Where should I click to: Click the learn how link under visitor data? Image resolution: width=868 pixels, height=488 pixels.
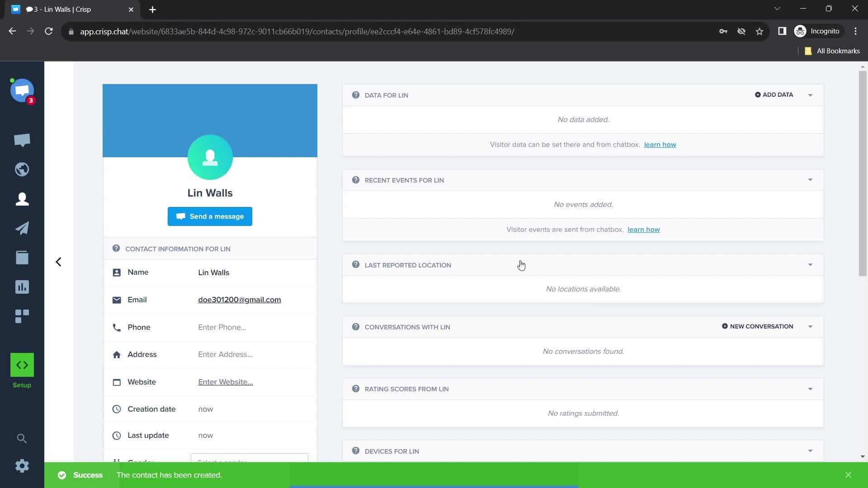pyautogui.click(x=660, y=144)
